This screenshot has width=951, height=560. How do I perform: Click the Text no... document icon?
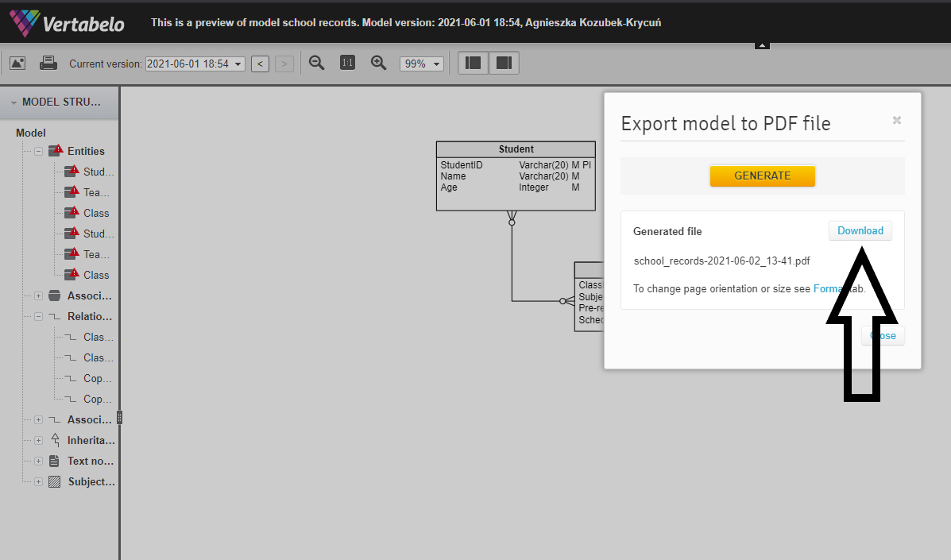(54, 462)
